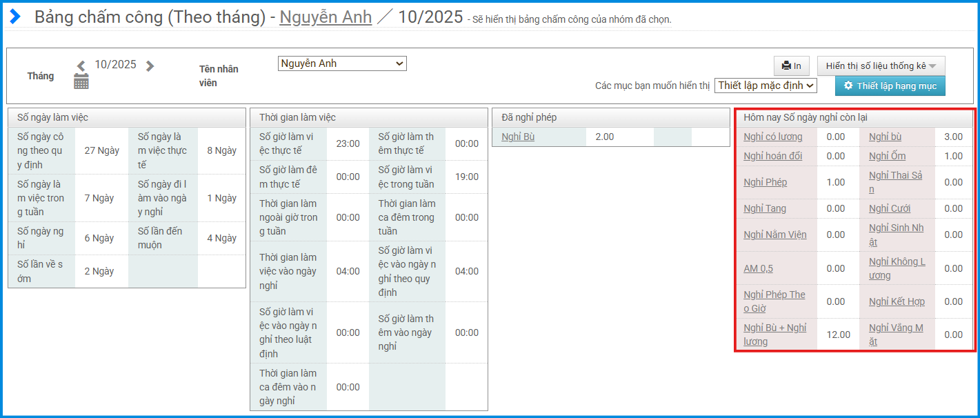
Task: Click the Nghỉ hoán đổi link
Action: [x=772, y=156]
